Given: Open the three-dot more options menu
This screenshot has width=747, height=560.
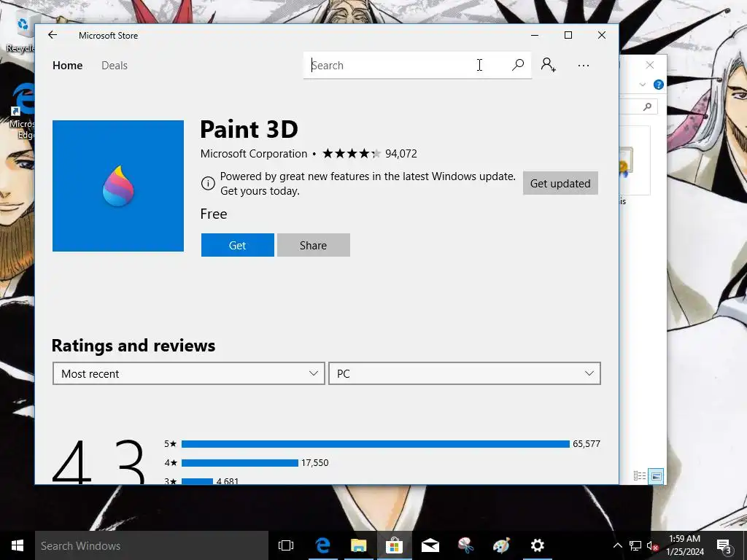Looking at the screenshot, I should (x=583, y=66).
